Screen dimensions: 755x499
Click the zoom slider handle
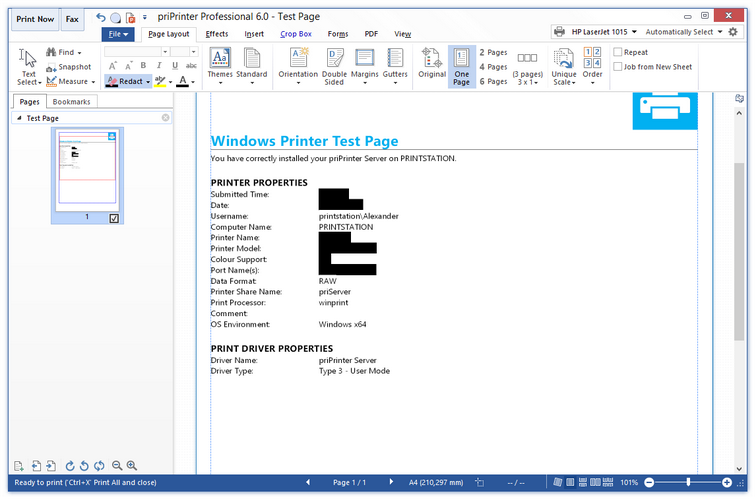(688, 482)
